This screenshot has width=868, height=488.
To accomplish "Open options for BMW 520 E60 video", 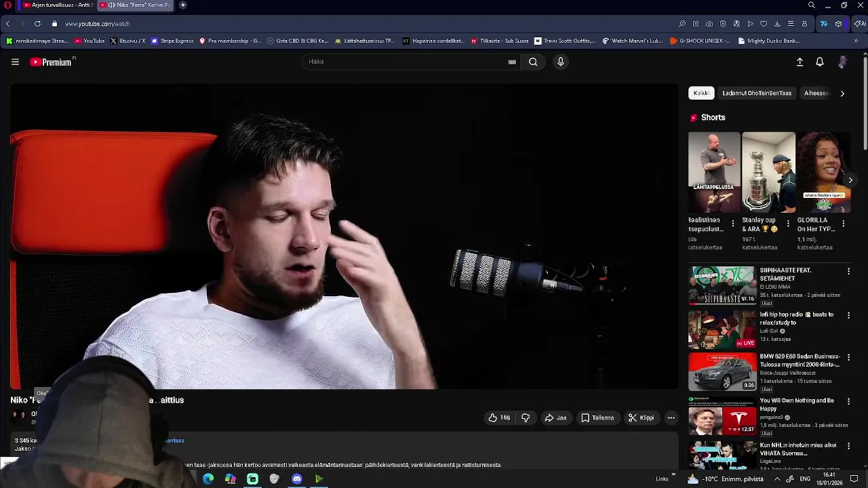I will 848,357.
